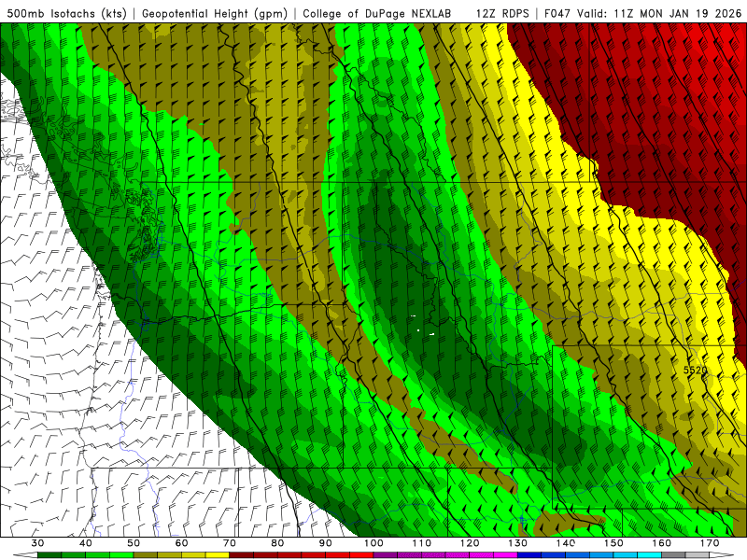
Task: Pick the dark purple swatch under label 100
Action: tap(386, 555)
